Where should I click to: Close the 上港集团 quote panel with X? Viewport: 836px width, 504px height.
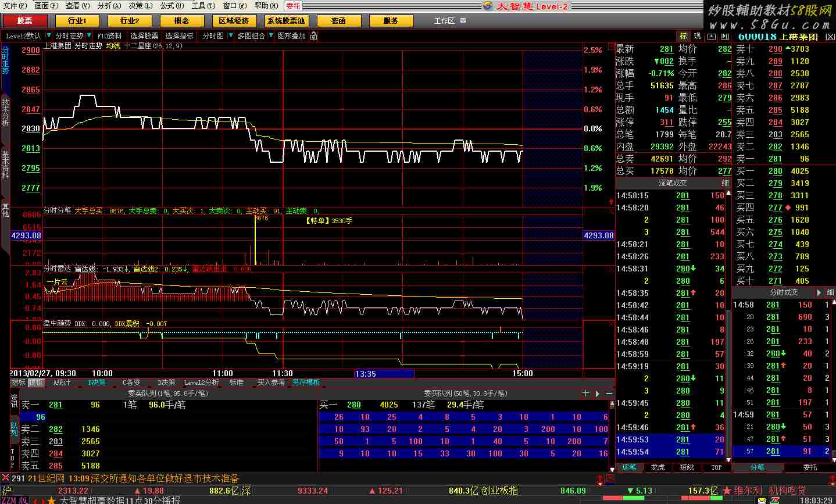coord(830,36)
